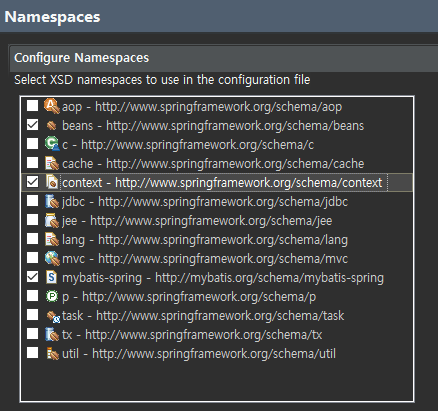Click the task namespace icon
The image size is (438, 411).
click(53, 316)
